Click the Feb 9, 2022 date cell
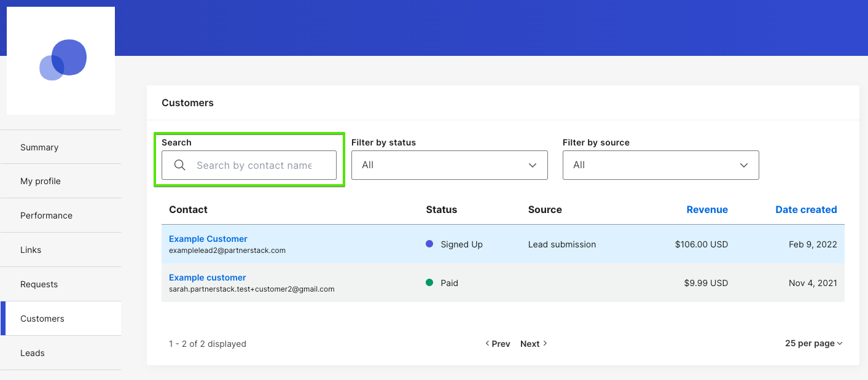This screenshot has width=868, height=380. point(813,244)
